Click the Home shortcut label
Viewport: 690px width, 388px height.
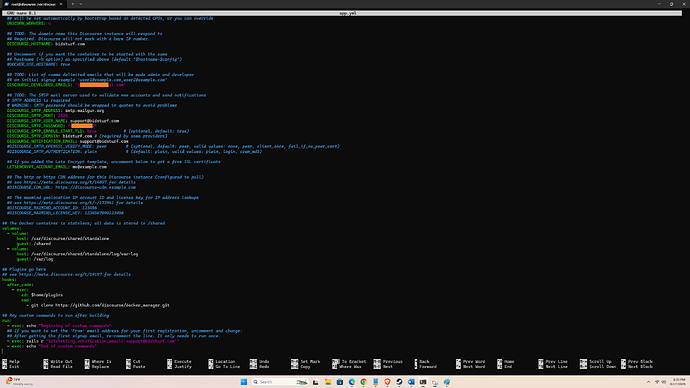(x=509, y=362)
